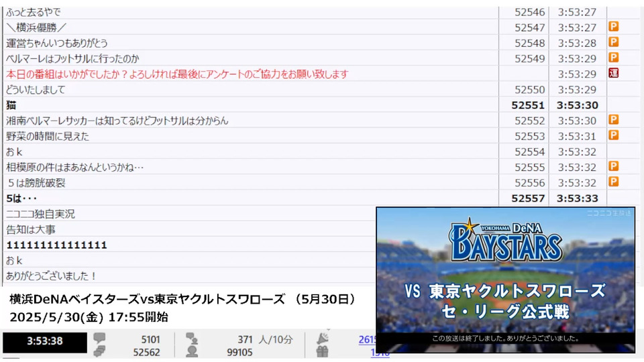Screen dimensions: 644x362
Task: Select comment "野菜の時間に見えた"
Action: 47,137
